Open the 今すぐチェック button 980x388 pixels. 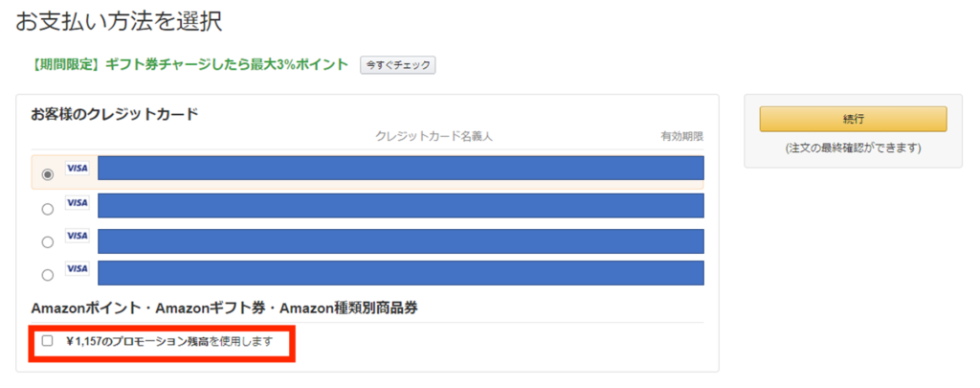point(397,65)
